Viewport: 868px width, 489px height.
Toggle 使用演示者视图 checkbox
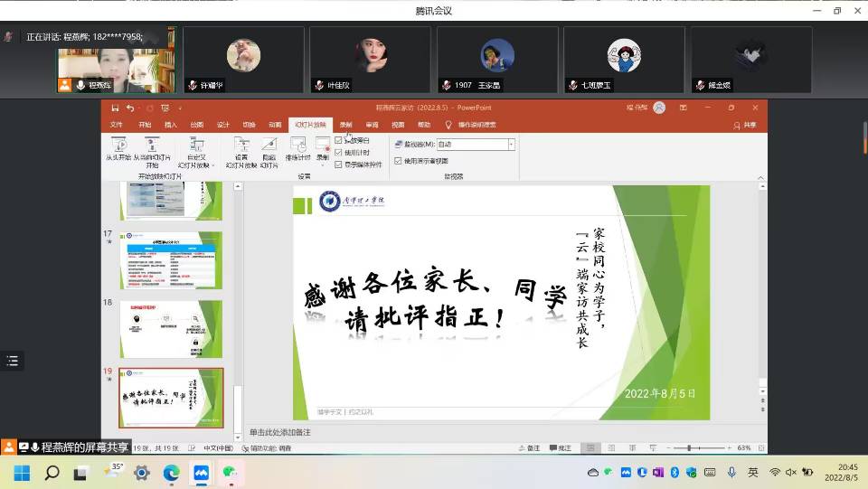[399, 161]
